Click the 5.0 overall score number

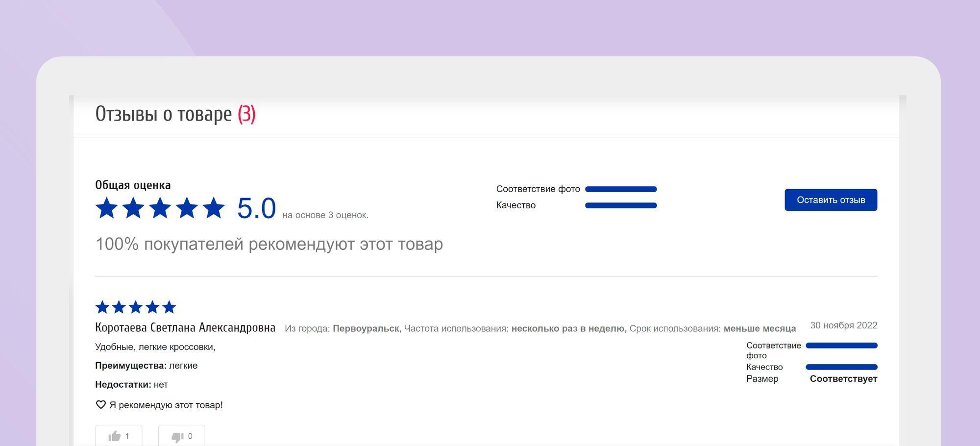pyautogui.click(x=256, y=208)
